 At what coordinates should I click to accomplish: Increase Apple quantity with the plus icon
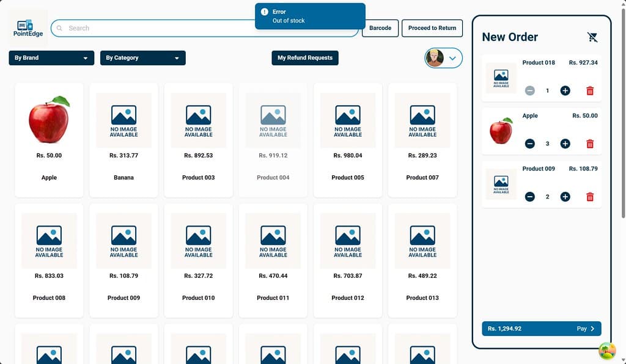(x=565, y=144)
